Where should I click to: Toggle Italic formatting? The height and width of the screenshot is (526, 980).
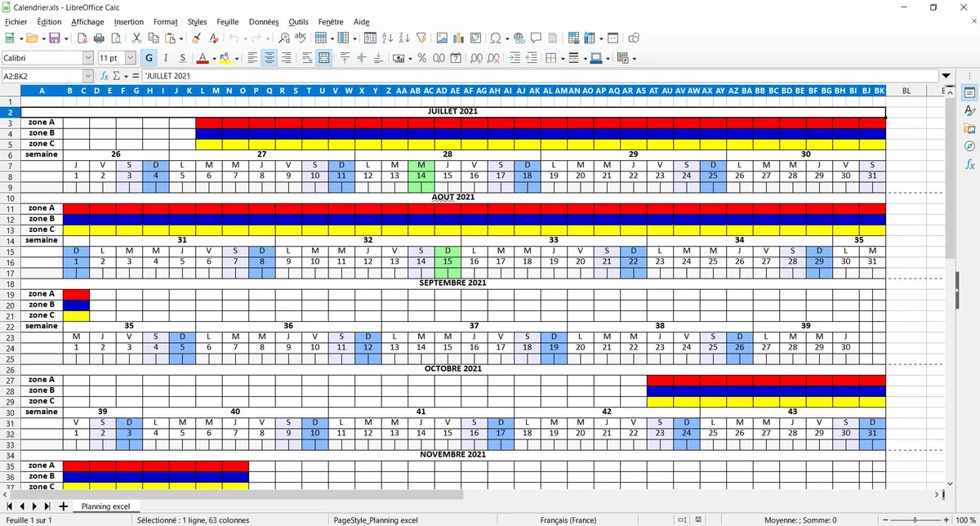(166, 58)
